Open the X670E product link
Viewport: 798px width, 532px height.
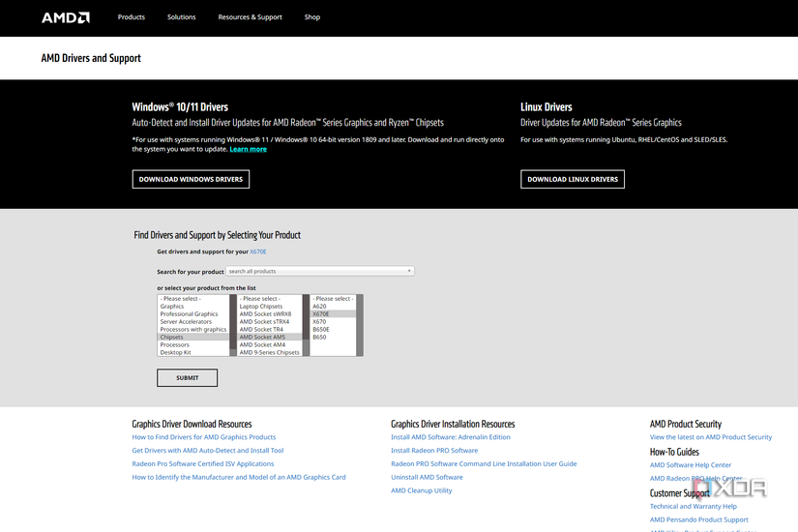click(257, 251)
